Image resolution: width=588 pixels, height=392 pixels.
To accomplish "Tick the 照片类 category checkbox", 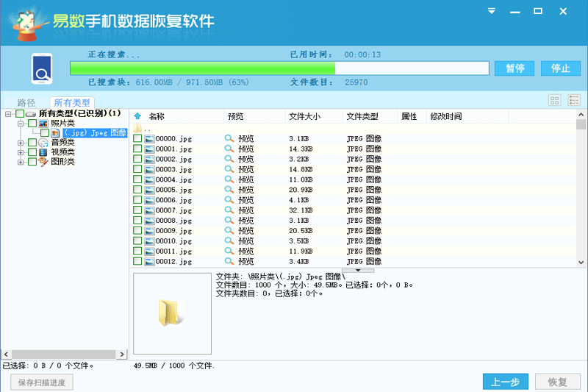I will point(32,124).
